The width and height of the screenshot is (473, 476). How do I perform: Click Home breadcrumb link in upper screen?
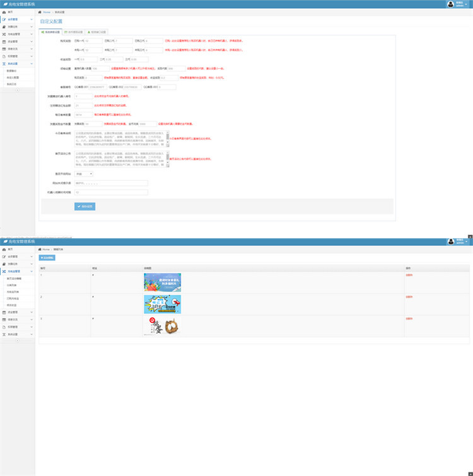(x=47, y=12)
